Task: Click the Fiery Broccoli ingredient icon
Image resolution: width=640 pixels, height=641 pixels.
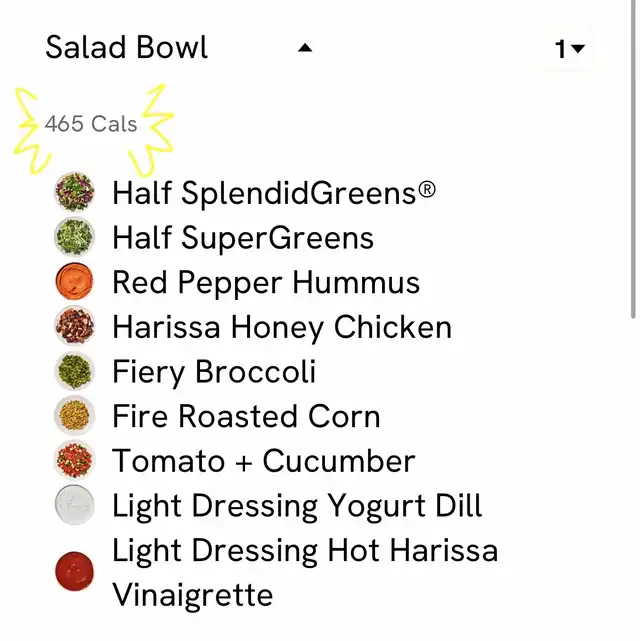Action: click(75, 372)
